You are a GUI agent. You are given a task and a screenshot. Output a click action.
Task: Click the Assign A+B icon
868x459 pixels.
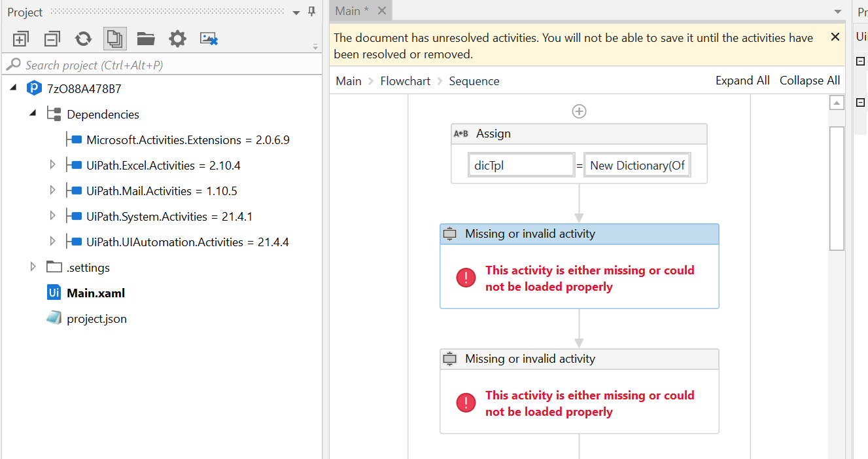coord(461,134)
